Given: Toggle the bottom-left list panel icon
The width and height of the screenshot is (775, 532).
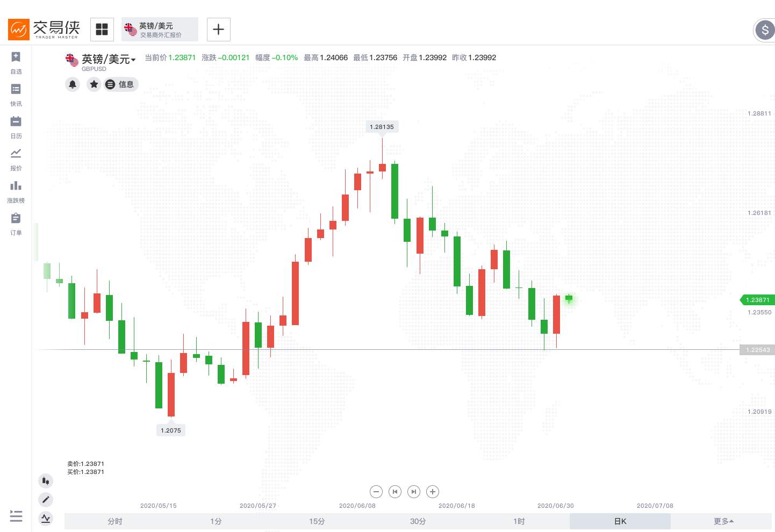Looking at the screenshot, I should click(x=16, y=516).
